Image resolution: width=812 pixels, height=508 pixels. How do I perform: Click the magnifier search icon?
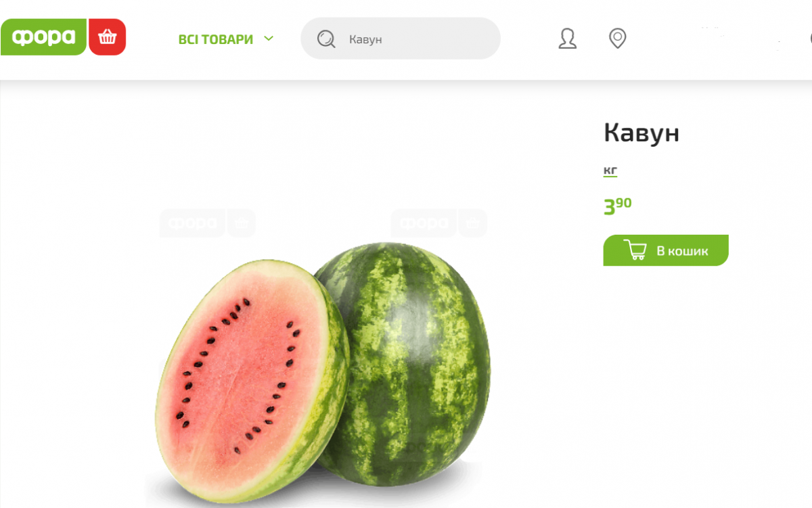(x=326, y=39)
